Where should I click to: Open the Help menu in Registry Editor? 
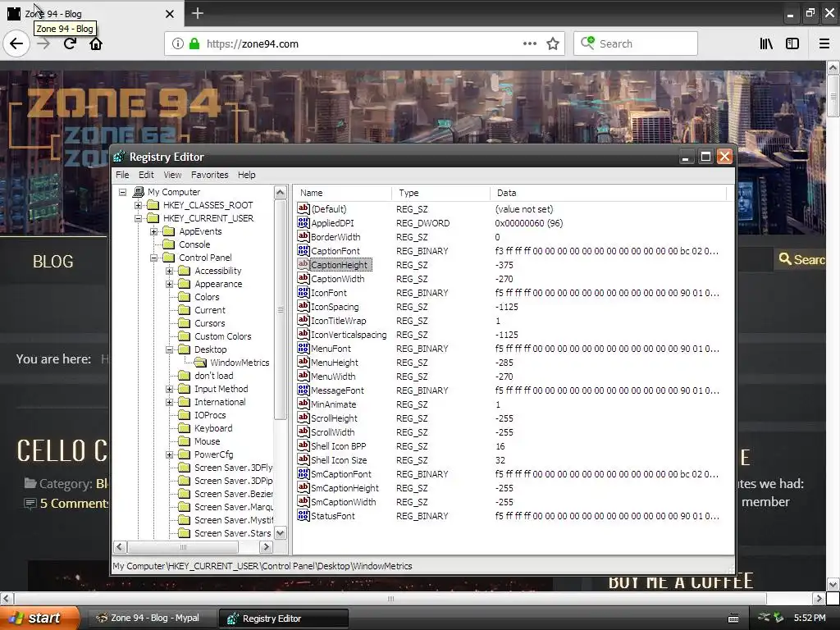246,175
